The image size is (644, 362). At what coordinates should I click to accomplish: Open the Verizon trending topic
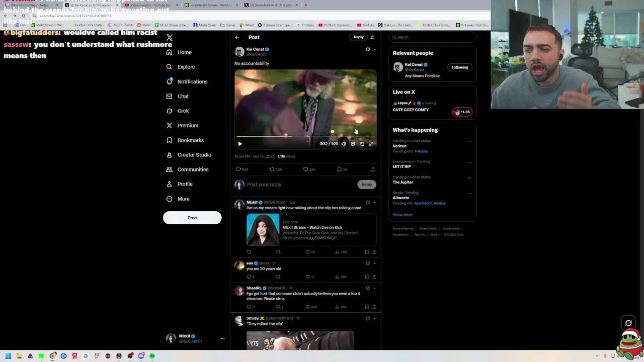pos(399,146)
